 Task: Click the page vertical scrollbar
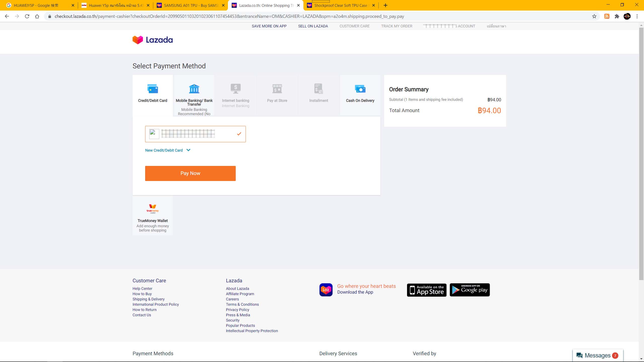click(x=641, y=154)
